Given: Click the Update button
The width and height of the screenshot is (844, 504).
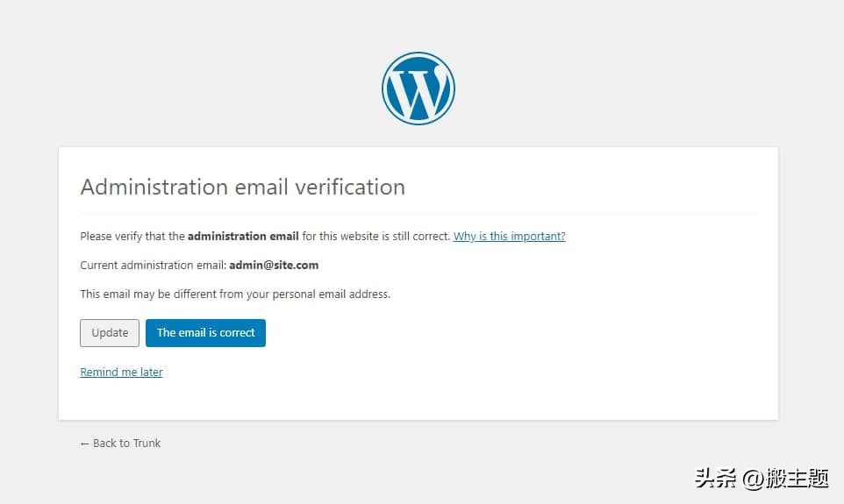Looking at the screenshot, I should point(110,333).
